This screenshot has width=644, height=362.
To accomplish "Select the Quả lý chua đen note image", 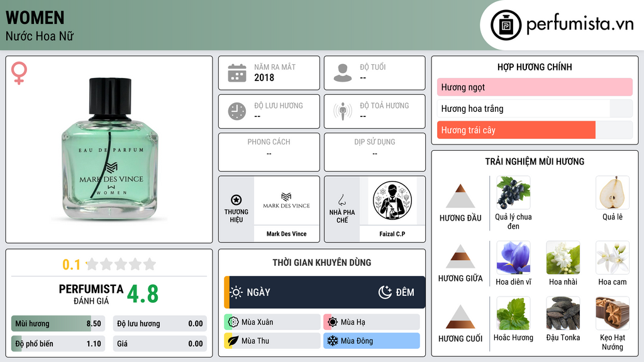I will [513, 193].
